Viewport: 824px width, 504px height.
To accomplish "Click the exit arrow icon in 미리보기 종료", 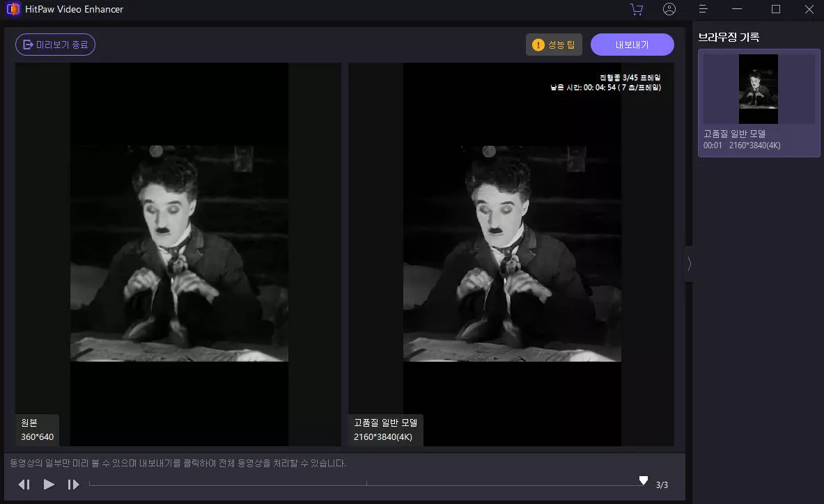I will [x=28, y=45].
